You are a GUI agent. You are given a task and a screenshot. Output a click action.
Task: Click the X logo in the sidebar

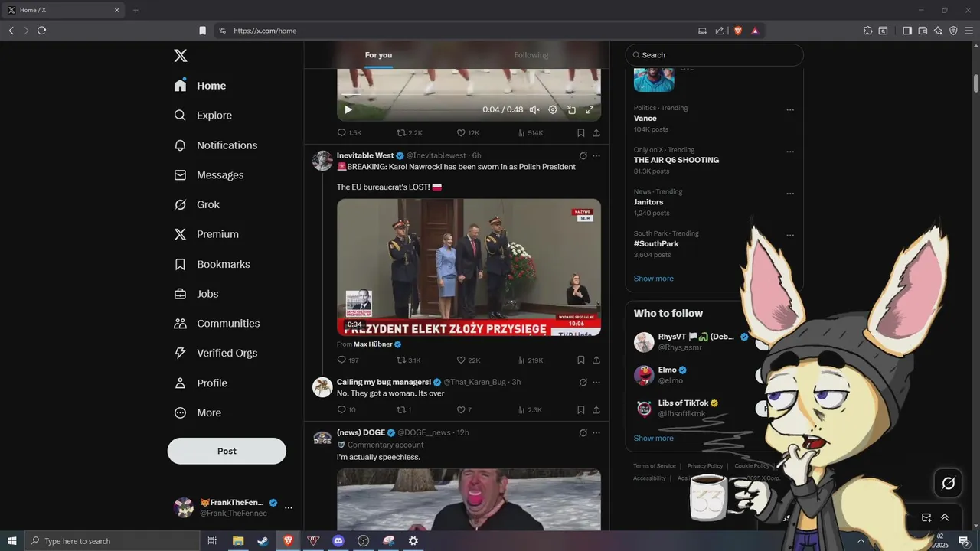pos(181,55)
